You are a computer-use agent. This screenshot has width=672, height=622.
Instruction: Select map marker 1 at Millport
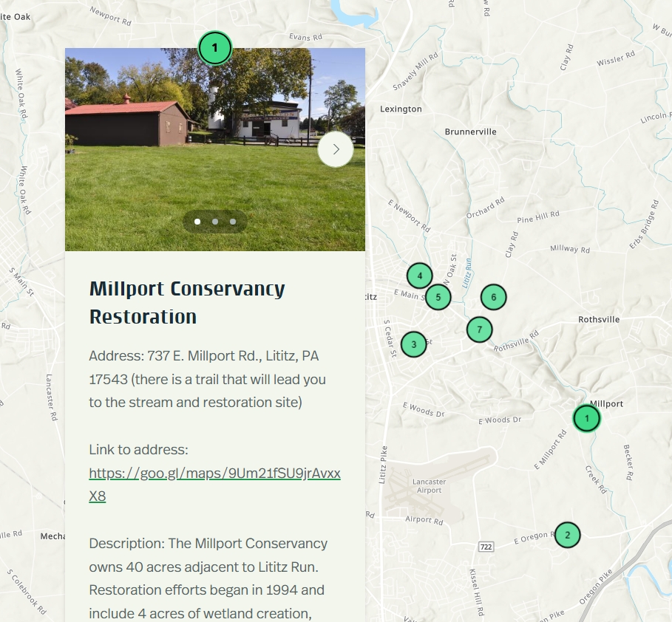coord(587,418)
